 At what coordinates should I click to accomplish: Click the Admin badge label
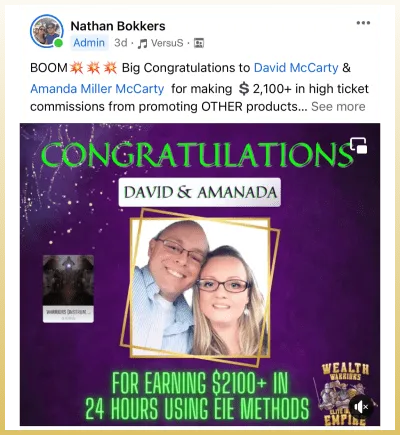pyautogui.click(x=89, y=43)
